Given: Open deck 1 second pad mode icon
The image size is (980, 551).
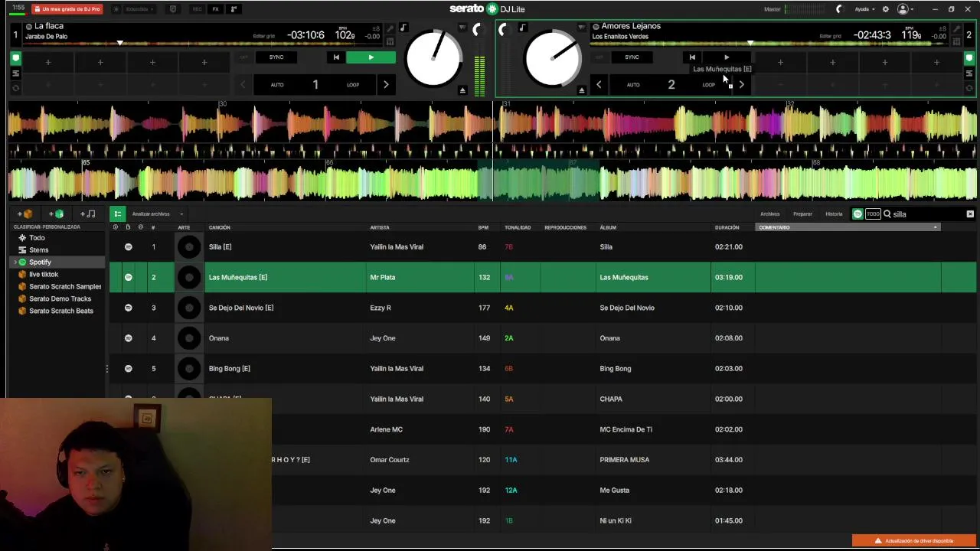Looking at the screenshot, I should tap(15, 73).
